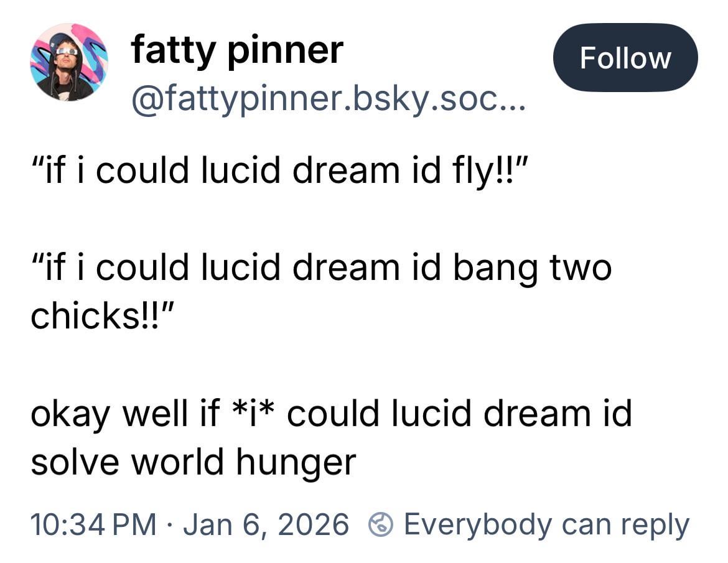
Task: Click the word "Follow" inside dark pill
Action: click(x=625, y=58)
